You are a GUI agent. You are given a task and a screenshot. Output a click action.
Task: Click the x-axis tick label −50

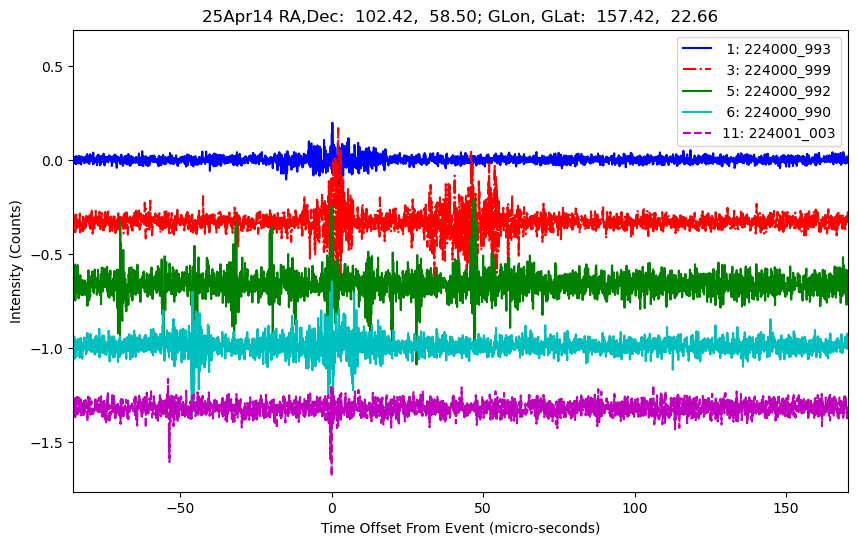(x=180, y=508)
